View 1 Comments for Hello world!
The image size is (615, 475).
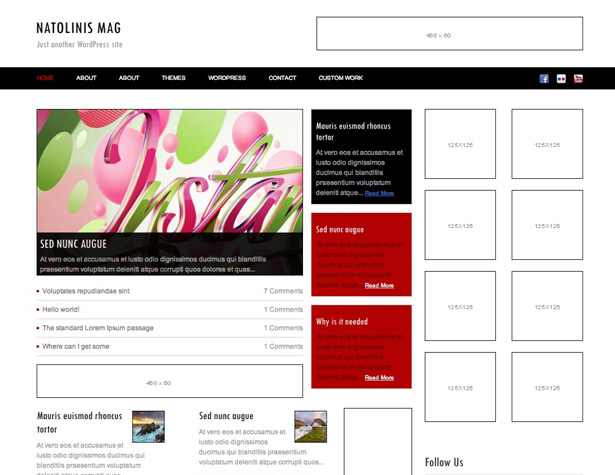[283, 309]
